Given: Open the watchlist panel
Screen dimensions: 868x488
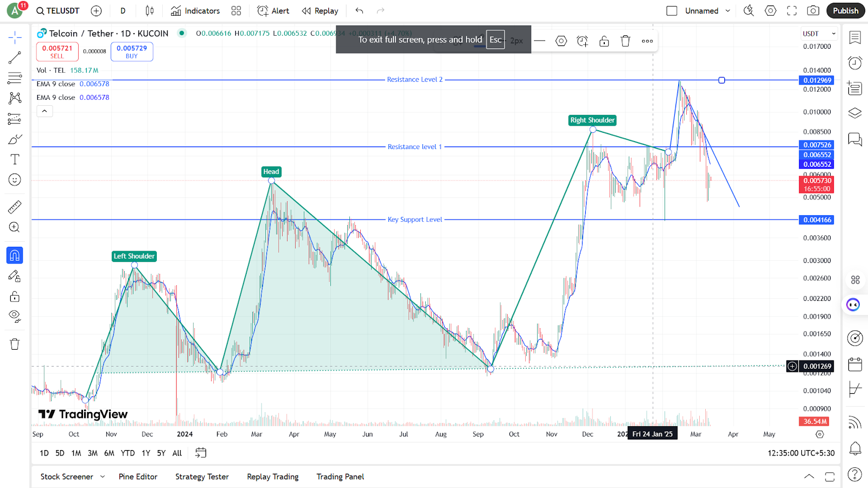Looking at the screenshot, I should pos(855,37).
